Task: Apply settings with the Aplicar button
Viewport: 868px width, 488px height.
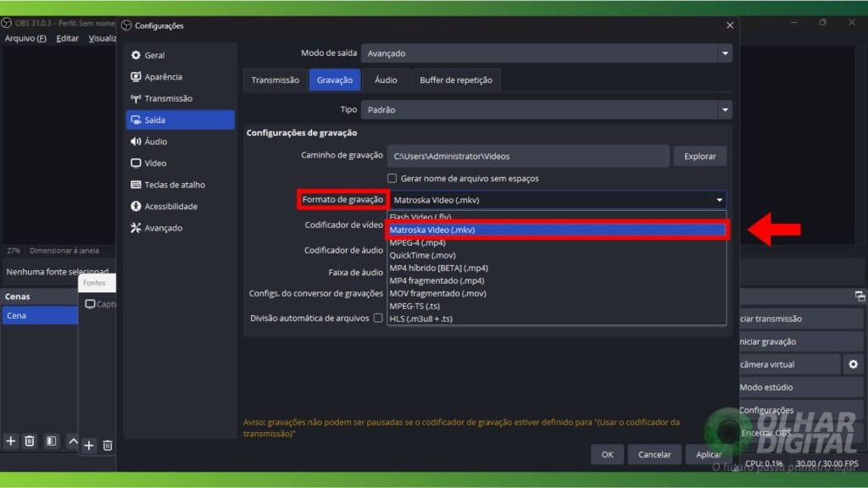Action: pyautogui.click(x=708, y=454)
